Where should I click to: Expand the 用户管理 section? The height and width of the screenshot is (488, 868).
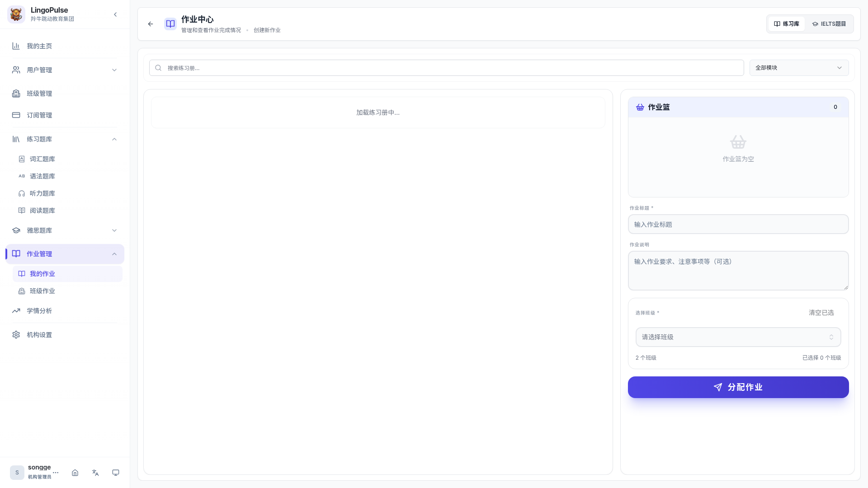(x=114, y=70)
